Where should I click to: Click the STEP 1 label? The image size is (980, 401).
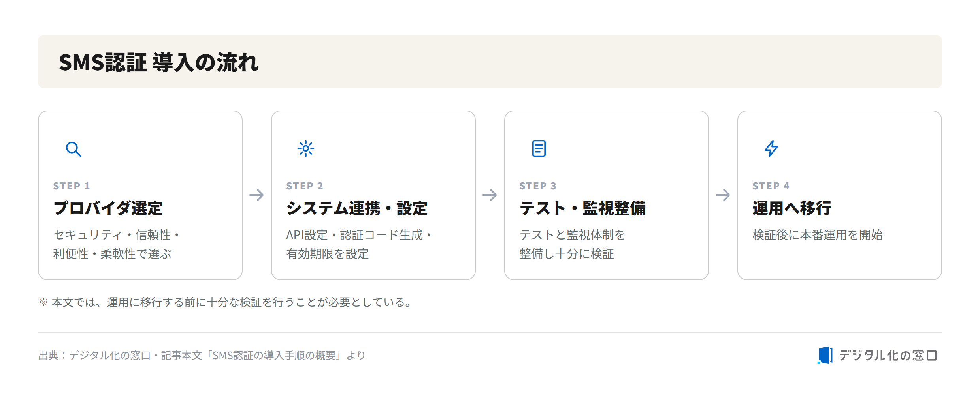[x=72, y=186]
